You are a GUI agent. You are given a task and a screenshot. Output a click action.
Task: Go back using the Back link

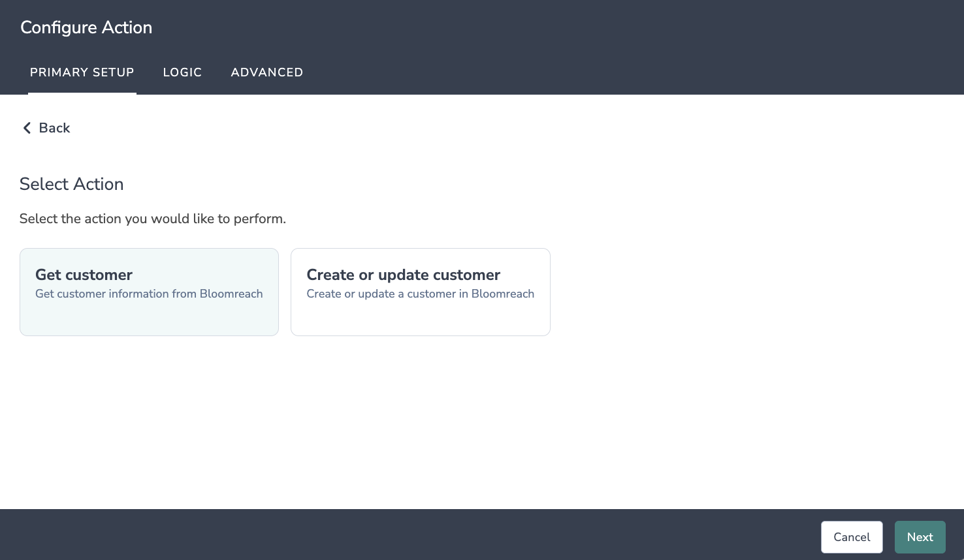(x=46, y=128)
